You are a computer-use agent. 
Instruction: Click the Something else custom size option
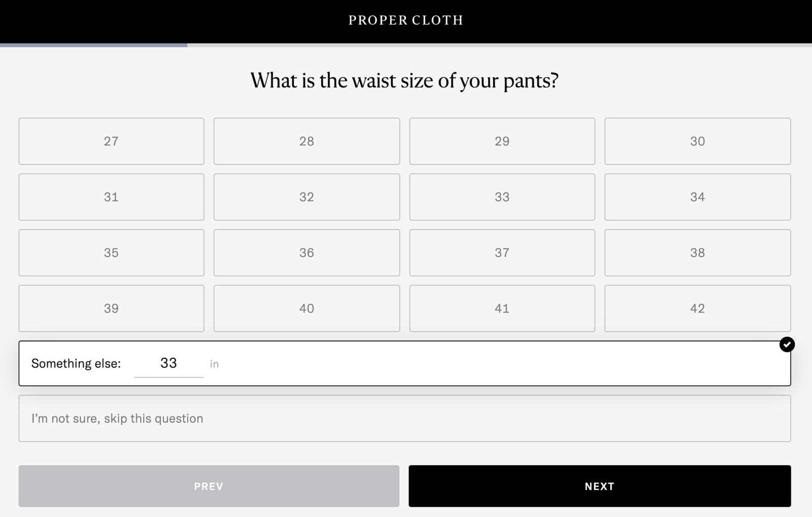76,363
